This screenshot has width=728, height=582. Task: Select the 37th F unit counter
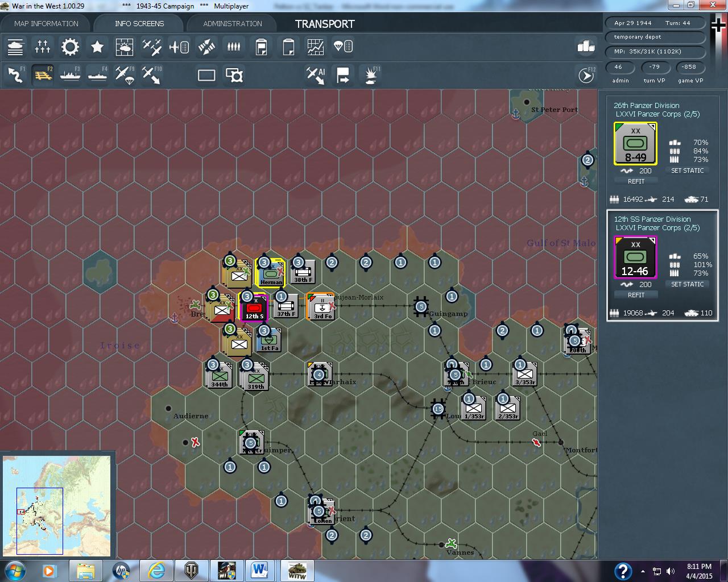tap(286, 306)
